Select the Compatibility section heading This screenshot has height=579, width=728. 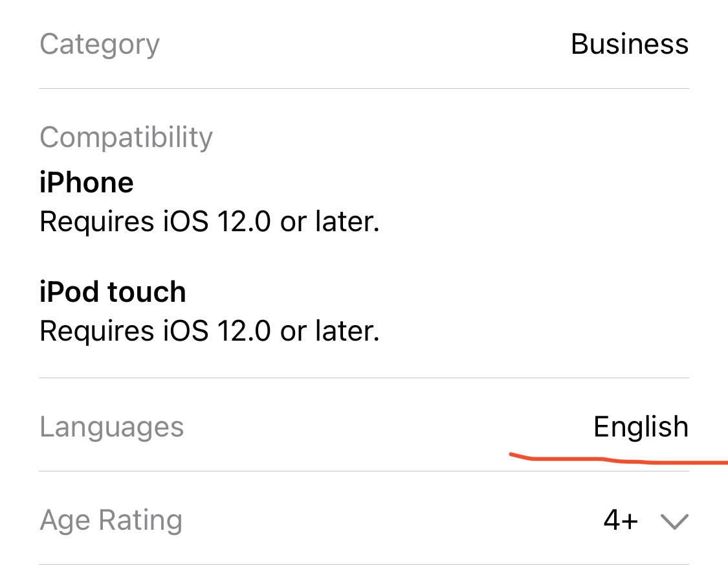pos(126,137)
